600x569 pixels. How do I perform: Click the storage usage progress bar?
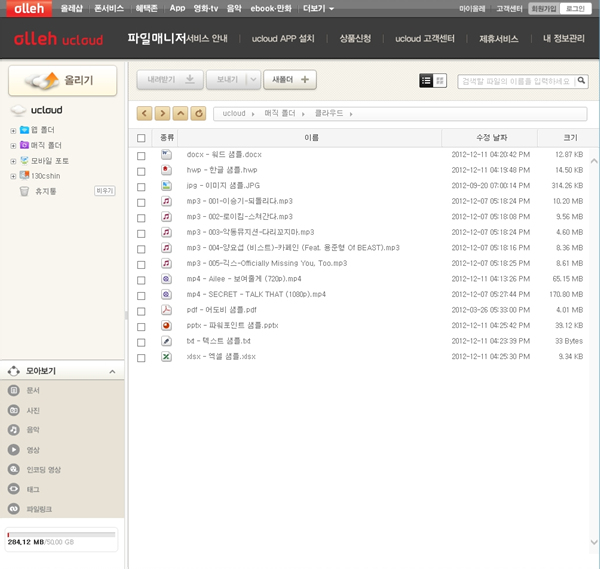click(61, 535)
